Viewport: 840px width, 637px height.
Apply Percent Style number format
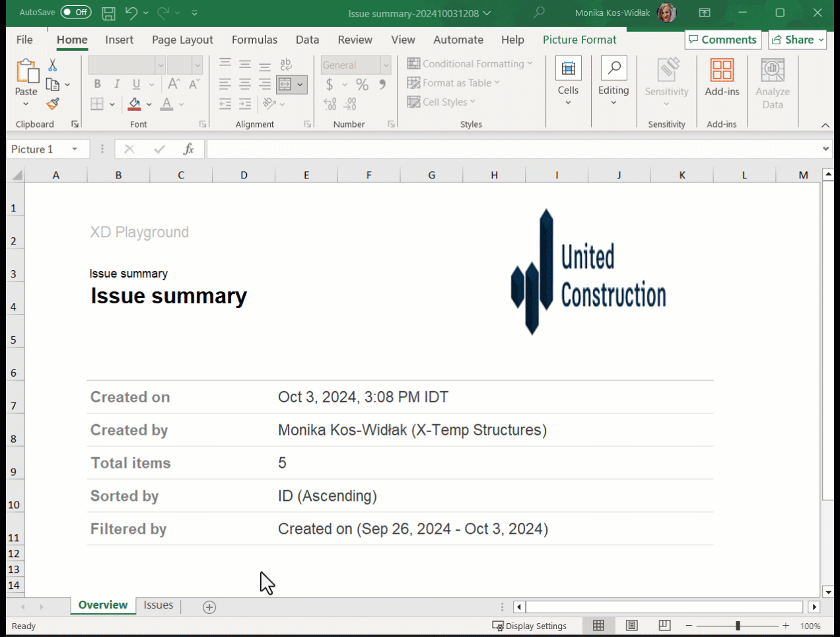click(363, 85)
